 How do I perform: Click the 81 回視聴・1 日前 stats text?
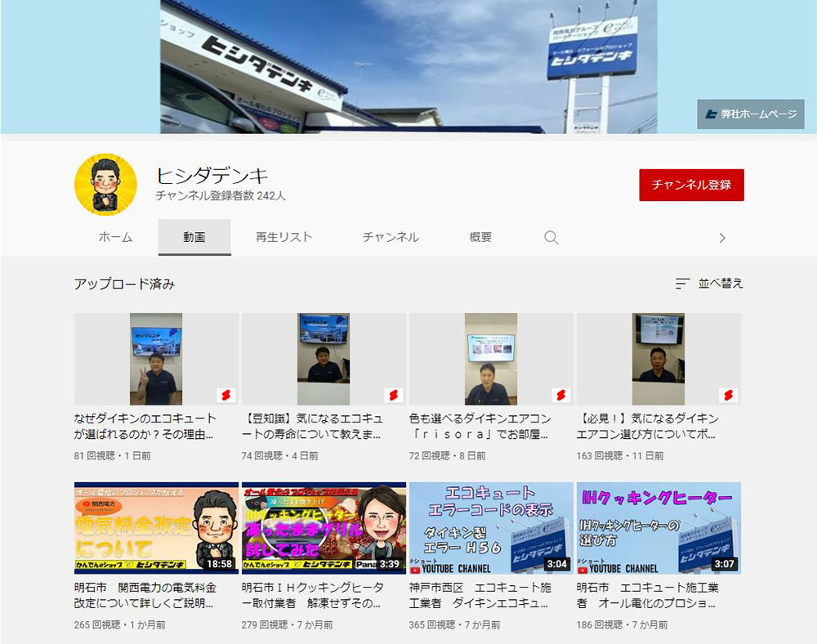pos(113,456)
